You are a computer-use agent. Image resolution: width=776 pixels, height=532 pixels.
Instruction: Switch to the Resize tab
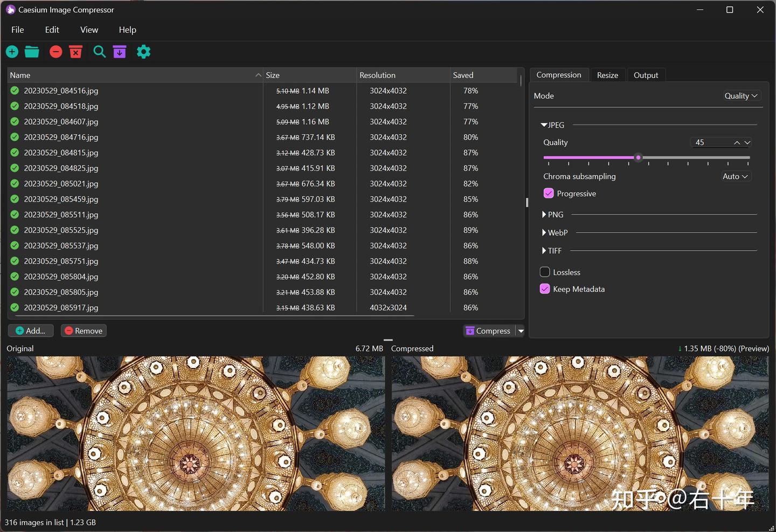(x=607, y=75)
